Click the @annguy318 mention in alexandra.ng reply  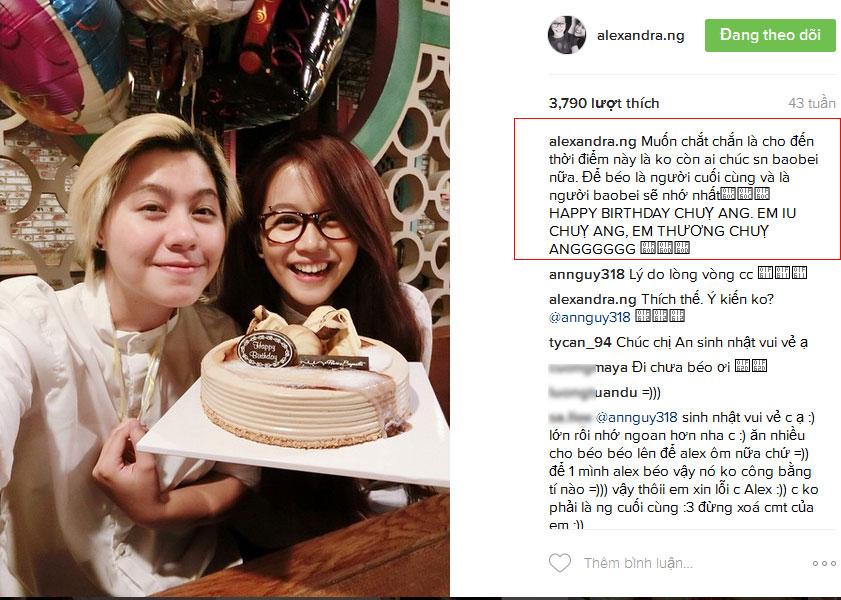[589, 317]
